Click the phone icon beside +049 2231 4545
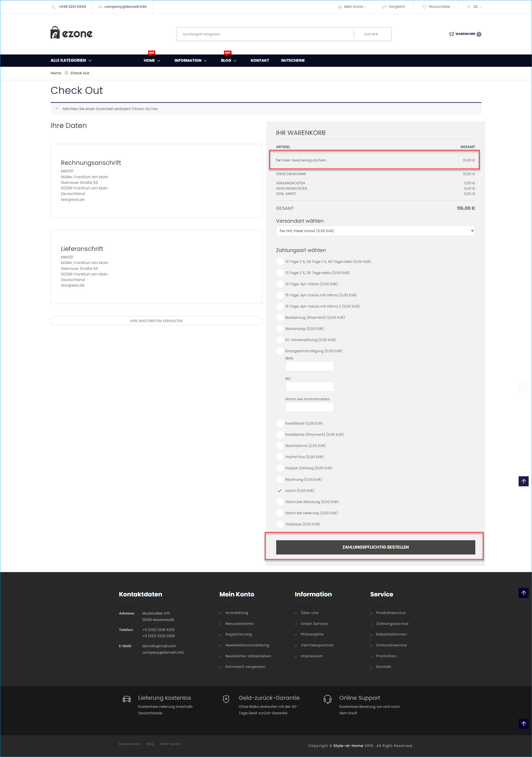 click(53, 7)
